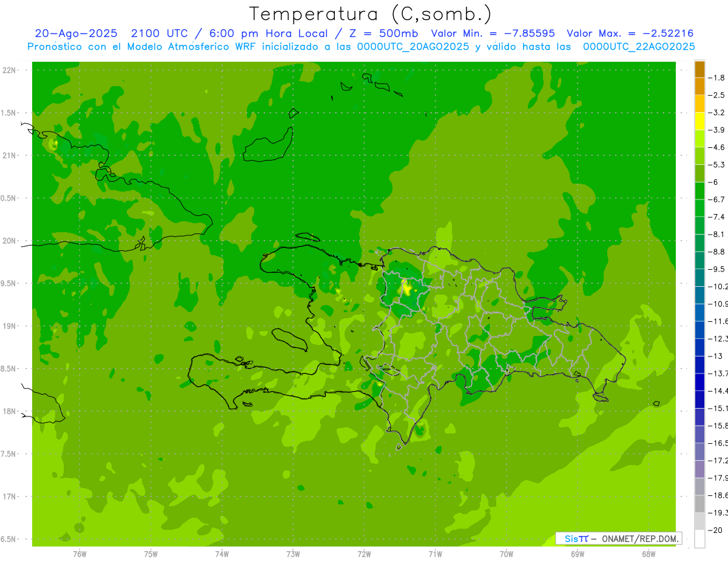Screen dimensions: 728x562
Task: Select the date text "20-Ago-2025"
Action: [76, 33]
